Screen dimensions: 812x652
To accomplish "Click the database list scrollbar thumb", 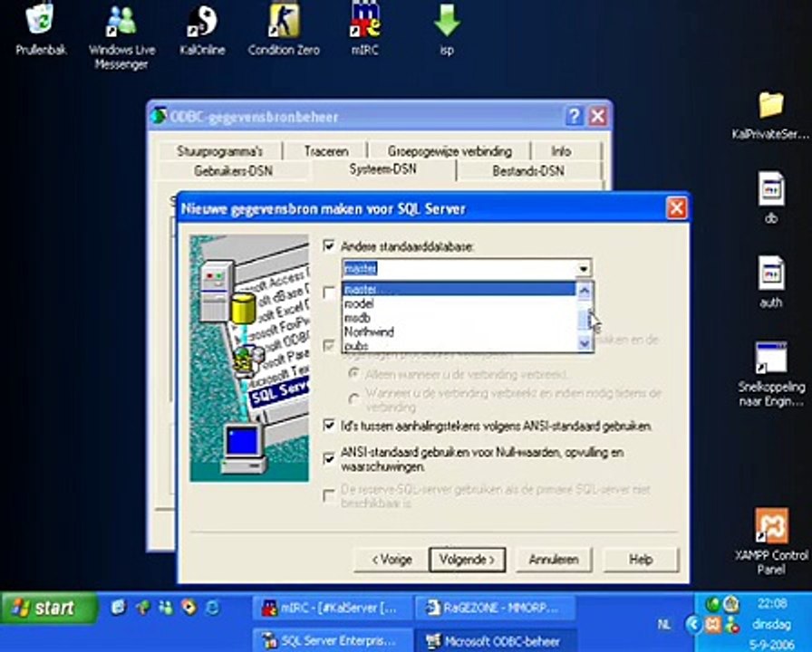I will (585, 319).
